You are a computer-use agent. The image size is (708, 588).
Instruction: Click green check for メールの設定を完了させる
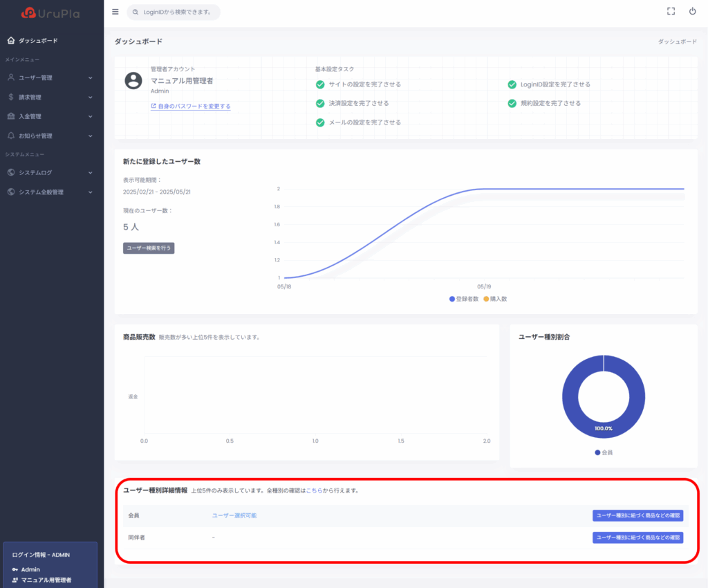click(x=320, y=122)
